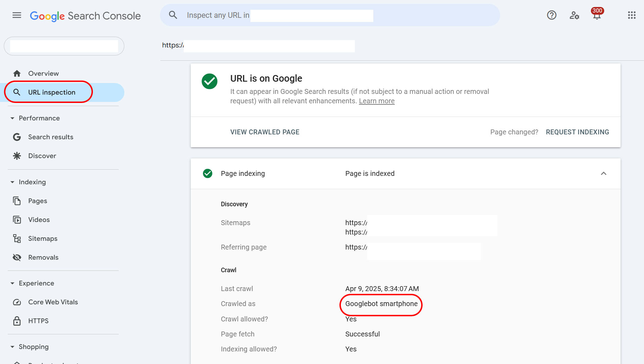Image resolution: width=644 pixels, height=364 pixels.
Task: Click the Page fetch Successful value
Action: coord(363,334)
